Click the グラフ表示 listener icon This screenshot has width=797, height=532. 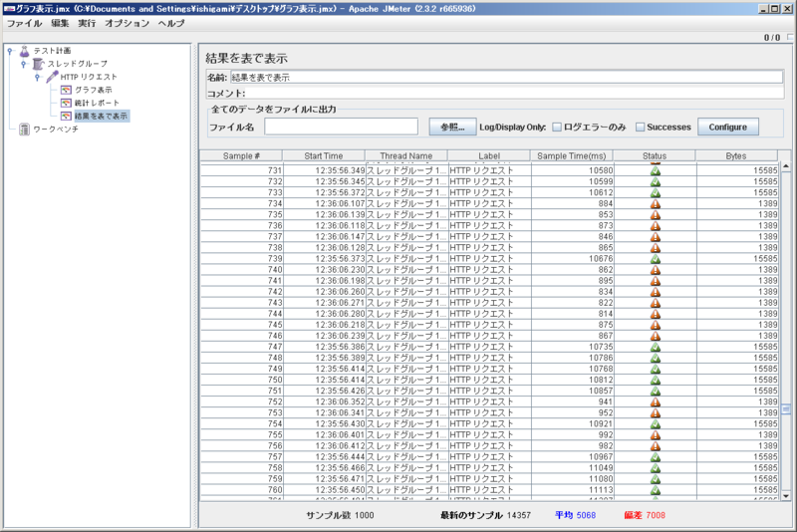[x=66, y=90]
